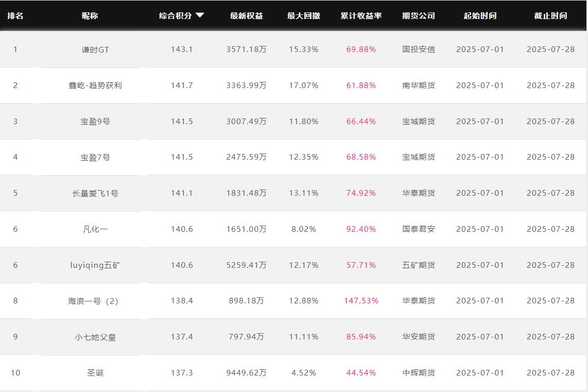This screenshot has width=588, height=392.
Task: Click the 国投安信 futures company cell
Action: [x=418, y=49]
